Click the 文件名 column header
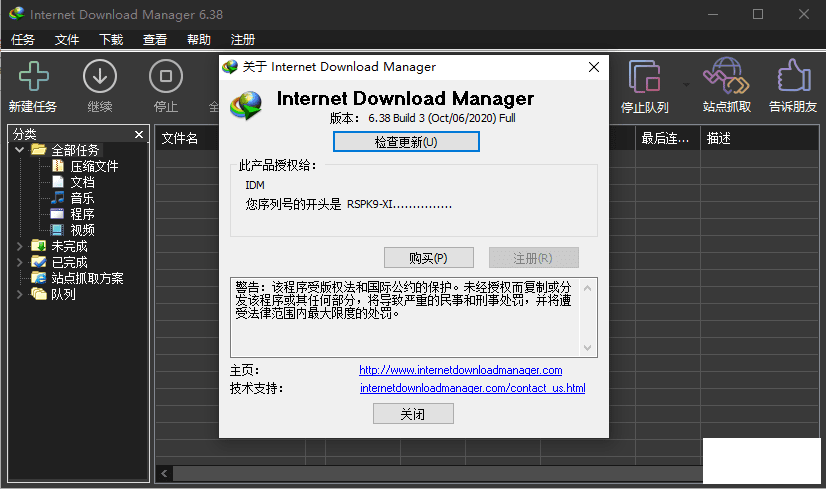Viewport: 826px width, 489px height. (180, 139)
